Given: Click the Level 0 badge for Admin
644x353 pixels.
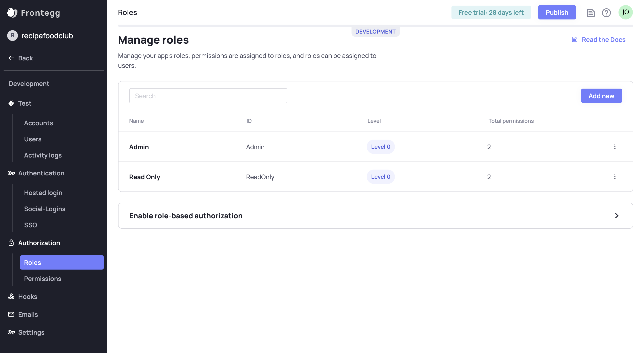Looking at the screenshot, I should [x=381, y=147].
